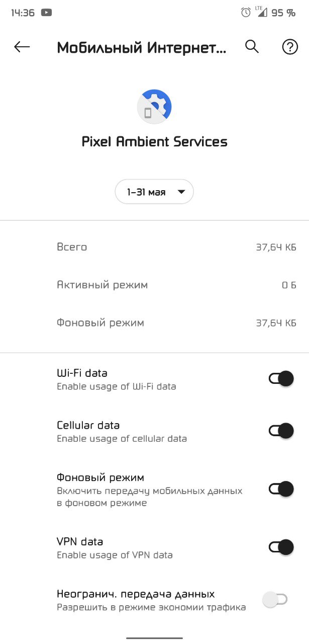Click the dropdown arrow next to 1–31 мая
Viewport: 309px width, 644px height.
[181, 192]
